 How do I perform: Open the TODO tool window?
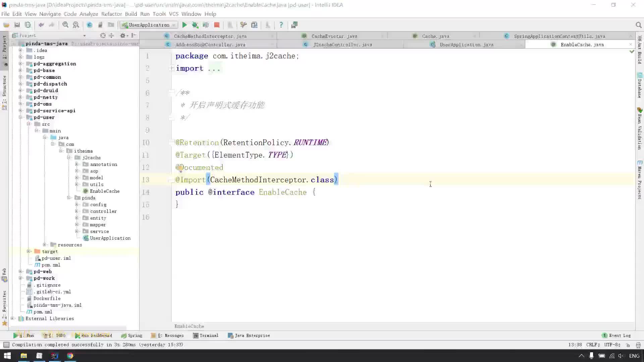[55, 335]
